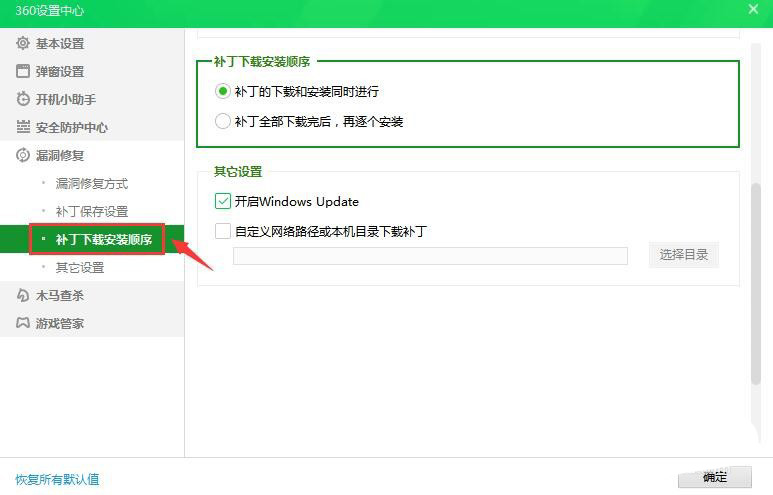Click the gear icon beside 基本设置

(x=23, y=43)
